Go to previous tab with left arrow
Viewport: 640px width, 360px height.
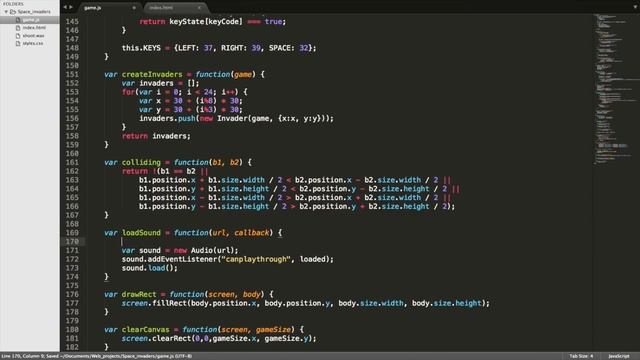pyautogui.click(x=64, y=7)
